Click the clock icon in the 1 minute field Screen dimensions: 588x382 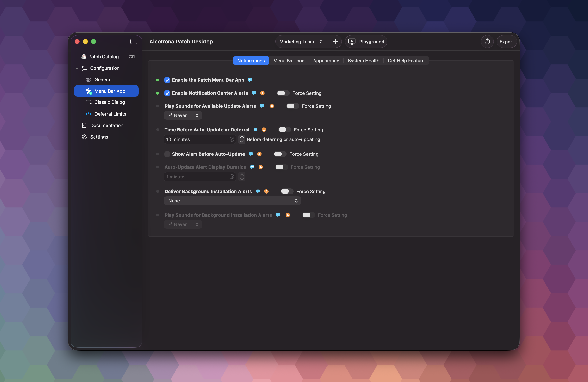coord(231,177)
